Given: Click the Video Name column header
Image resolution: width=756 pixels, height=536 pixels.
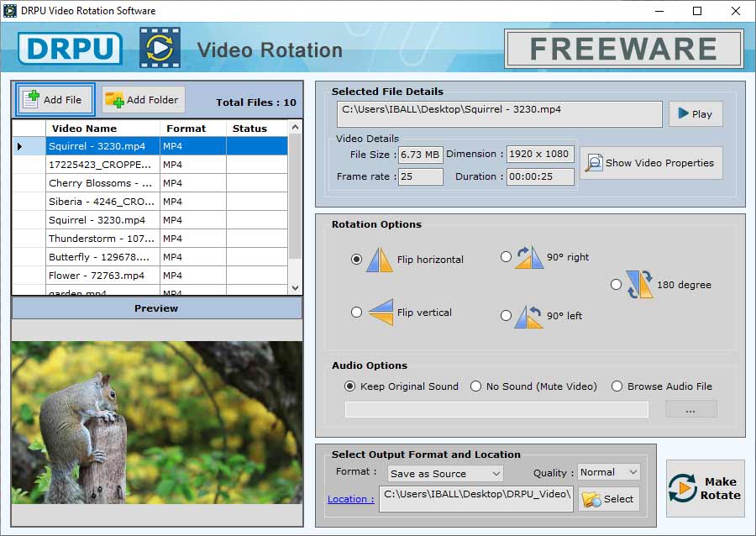Looking at the screenshot, I should point(102,129).
